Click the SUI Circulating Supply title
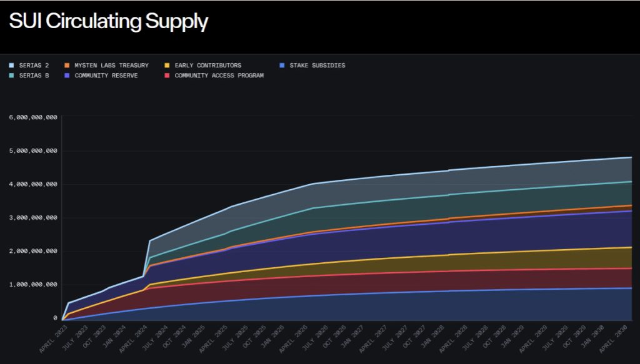The height and width of the screenshot is (364, 640). click(x=107, y=21)
